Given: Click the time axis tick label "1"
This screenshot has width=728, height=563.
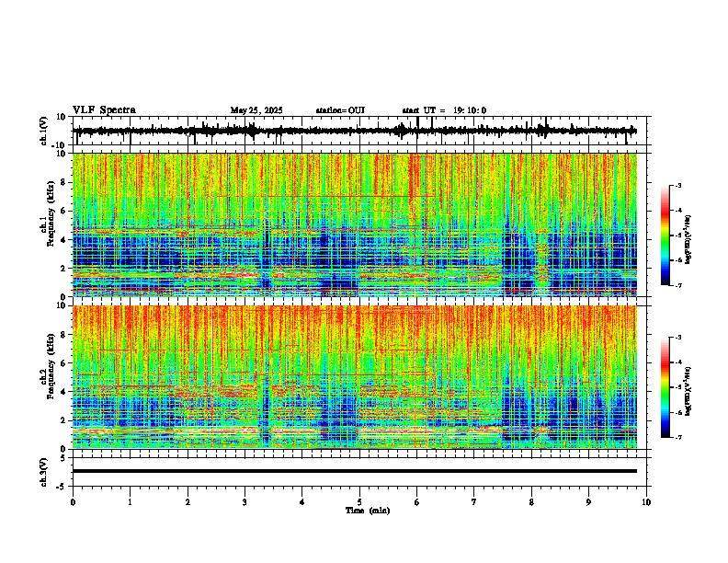Looking at the screenshot, I should [x=130, y=502].
